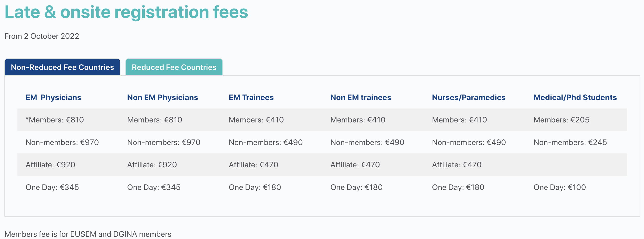Click the Late & onsite registration fees heading
Screen dimensions: 644x239
pyautogui.click(x=126, y=12)
